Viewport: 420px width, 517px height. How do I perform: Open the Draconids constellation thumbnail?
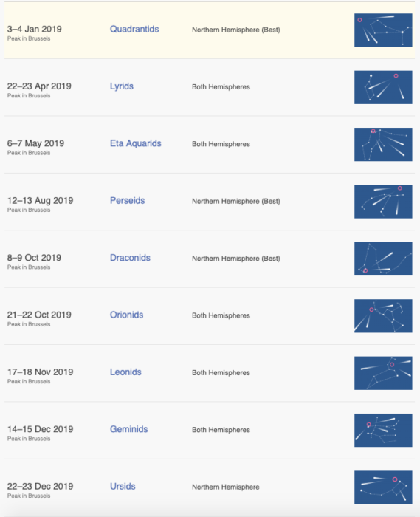tap(383, 258)
